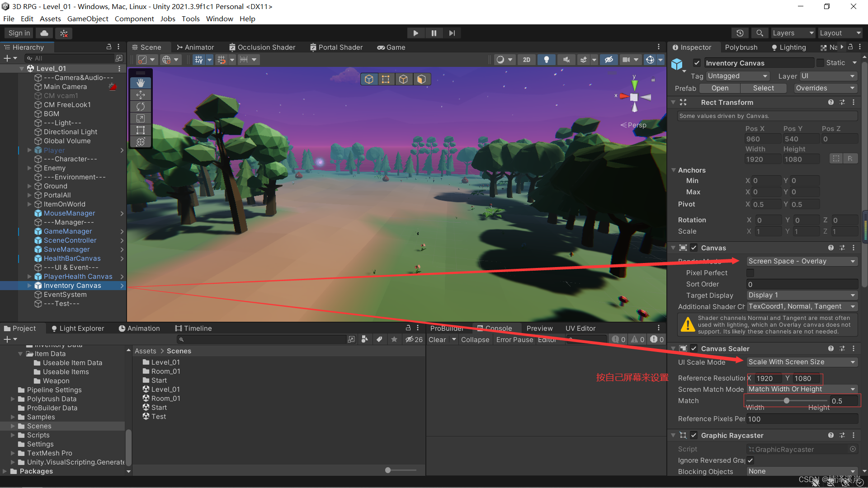The width and height of the screenshot is (868, 488).
Task: Select the Hand (View) tool
Action: (x=141, y=83)
